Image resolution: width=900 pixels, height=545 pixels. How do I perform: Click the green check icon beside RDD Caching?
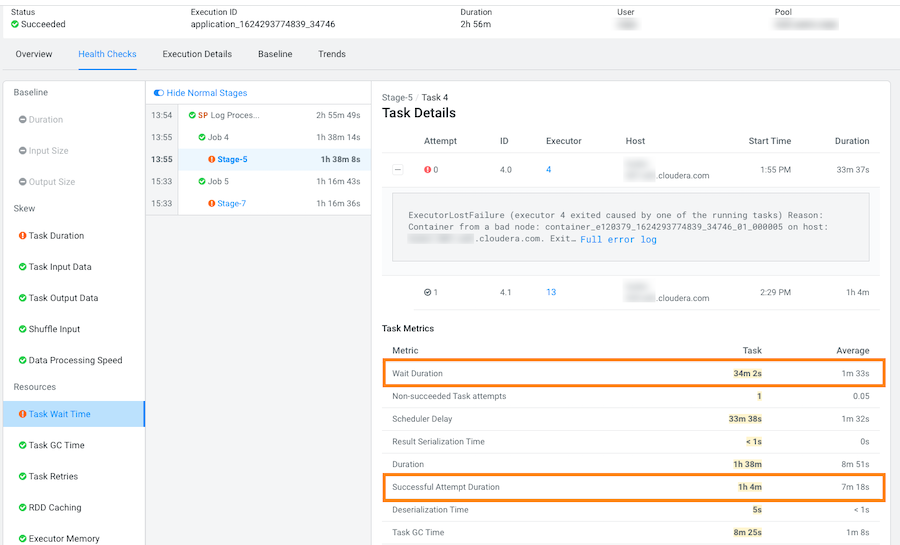pyautogui.click(x=22, y=507)
